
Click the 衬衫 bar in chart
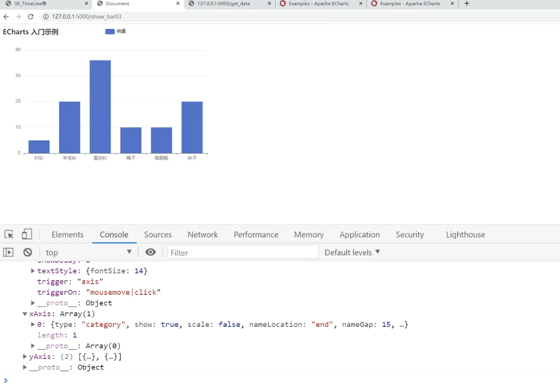pos(39,147)
